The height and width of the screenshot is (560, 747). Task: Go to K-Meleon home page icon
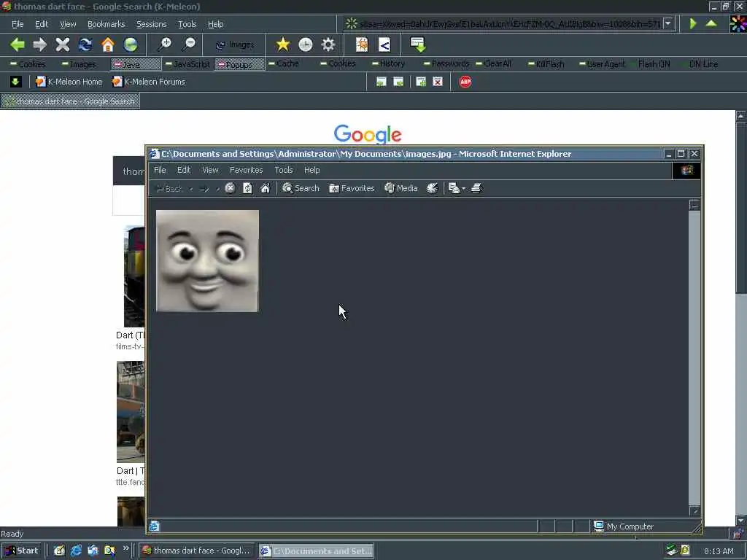point(108,44)
